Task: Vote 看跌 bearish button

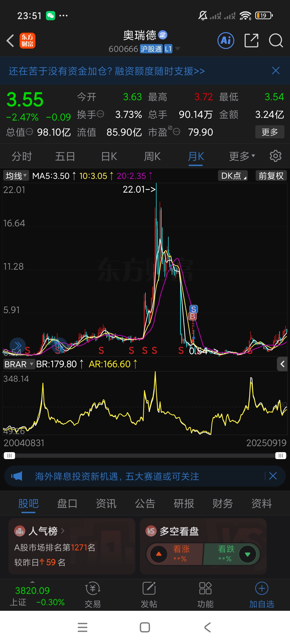Action: (232, 554)
